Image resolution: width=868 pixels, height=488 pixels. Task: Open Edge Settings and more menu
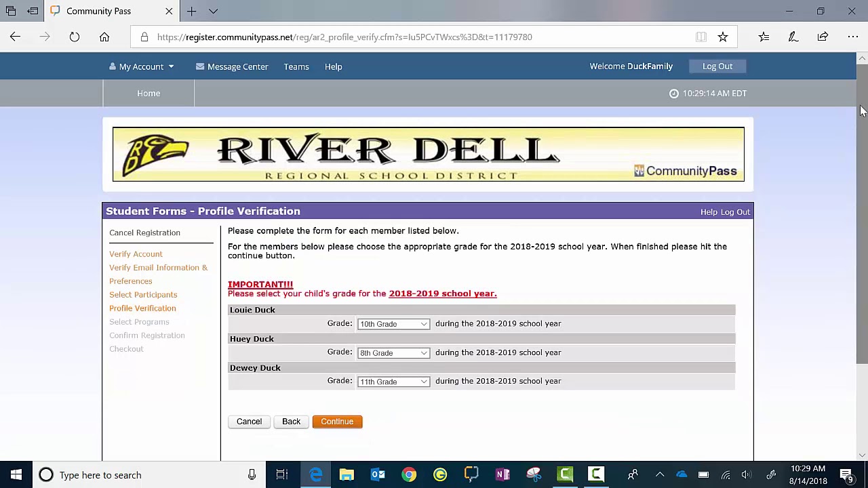click(x=852, y=37)
